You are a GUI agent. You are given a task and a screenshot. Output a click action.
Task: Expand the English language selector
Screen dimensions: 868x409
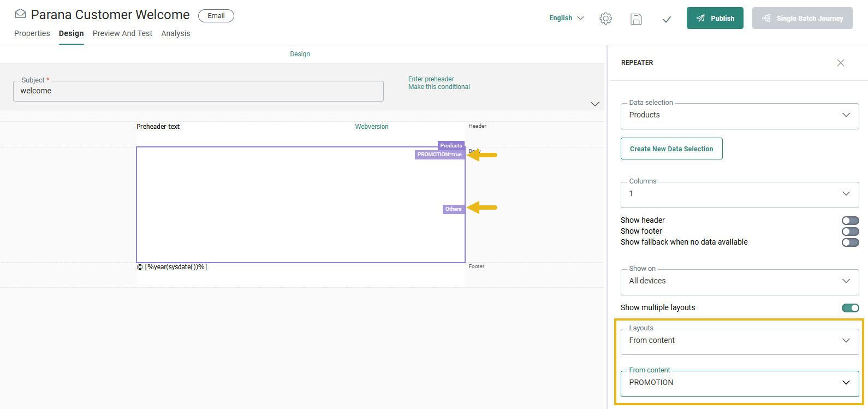tap(566, 18)
